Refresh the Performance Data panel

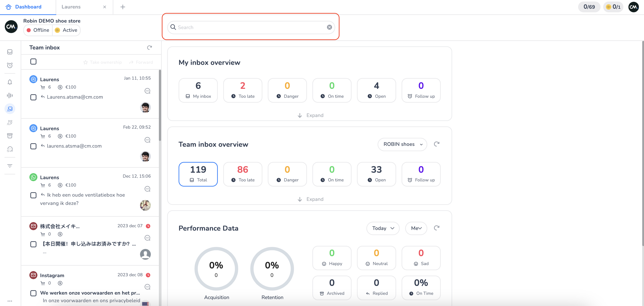click(x=437, y=228)
